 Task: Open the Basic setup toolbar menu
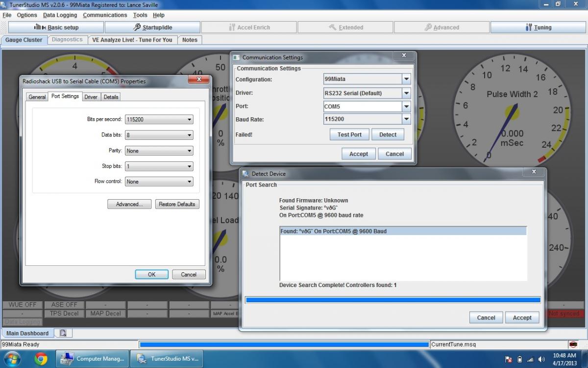pos(56,27)
